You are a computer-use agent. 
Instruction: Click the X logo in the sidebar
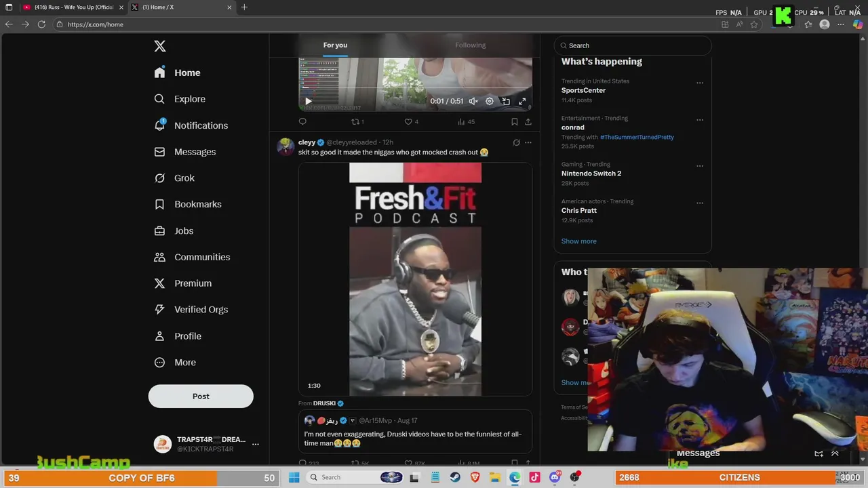160,46
